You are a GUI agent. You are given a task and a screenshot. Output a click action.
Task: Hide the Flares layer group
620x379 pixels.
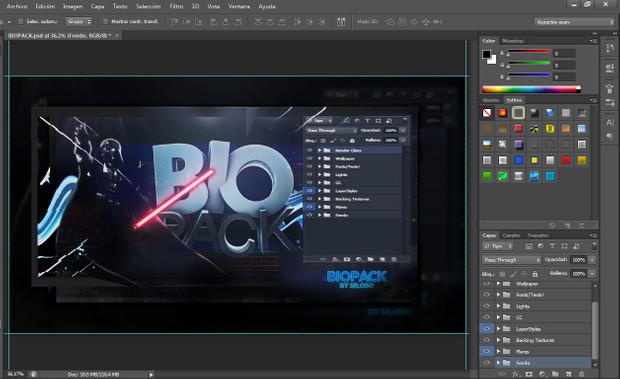[x=486, y=351]
